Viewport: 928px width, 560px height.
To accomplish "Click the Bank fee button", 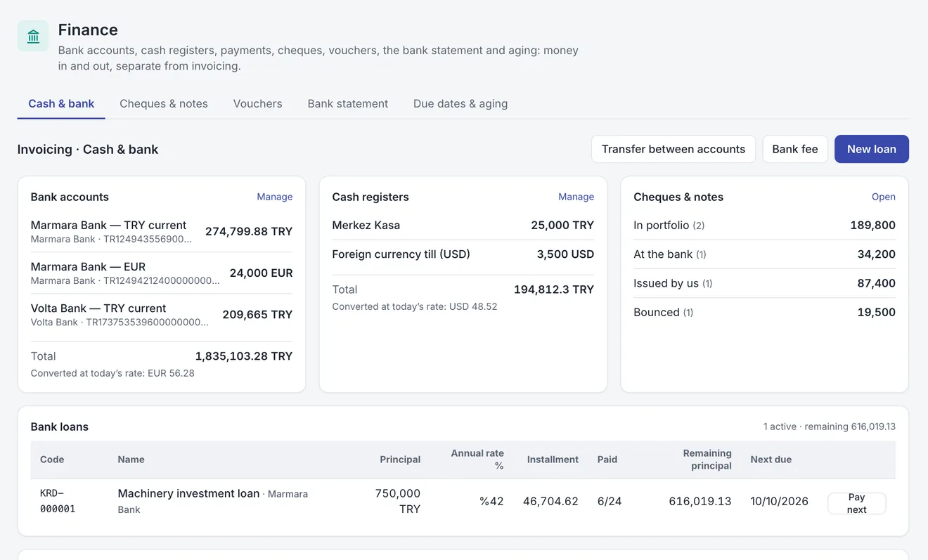I will click(795, 149).
